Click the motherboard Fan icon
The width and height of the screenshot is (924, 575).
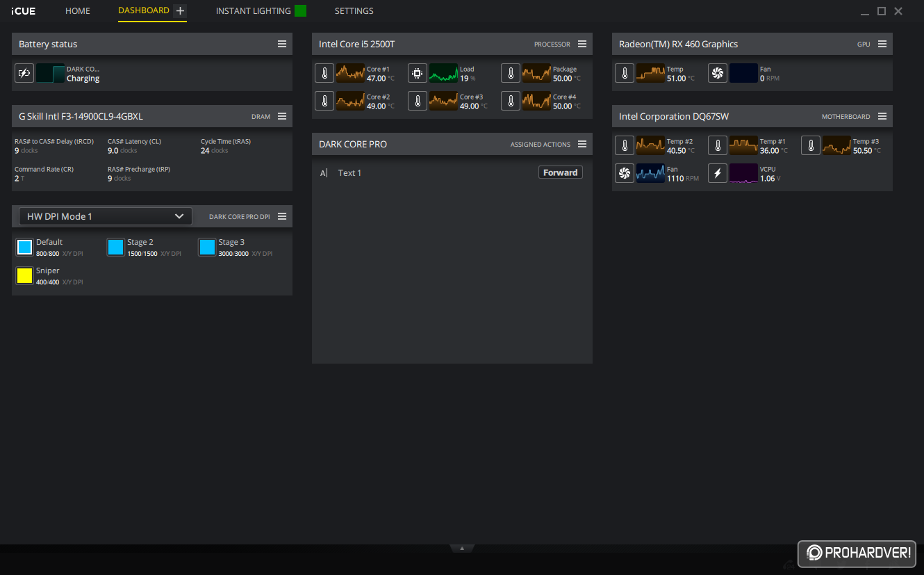pyautogui.click(x=625, y=173)
